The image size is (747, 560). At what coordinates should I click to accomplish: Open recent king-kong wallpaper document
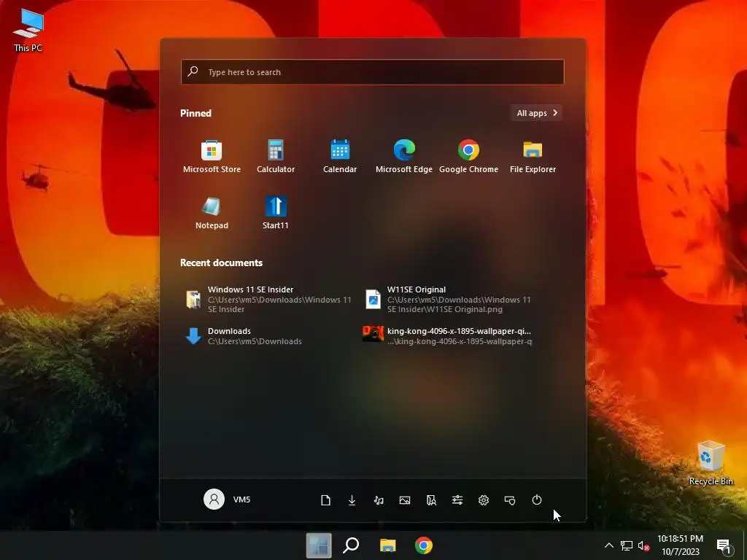(x=447, y=335)
